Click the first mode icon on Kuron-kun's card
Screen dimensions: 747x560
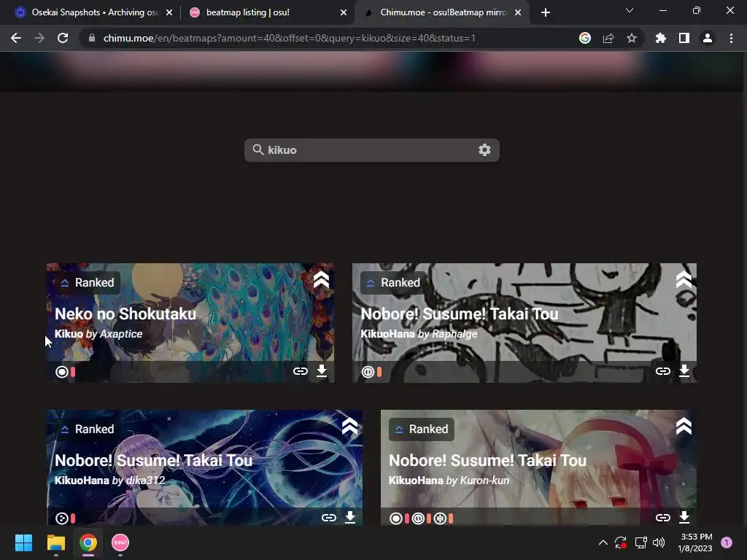(x=396, y=518)
